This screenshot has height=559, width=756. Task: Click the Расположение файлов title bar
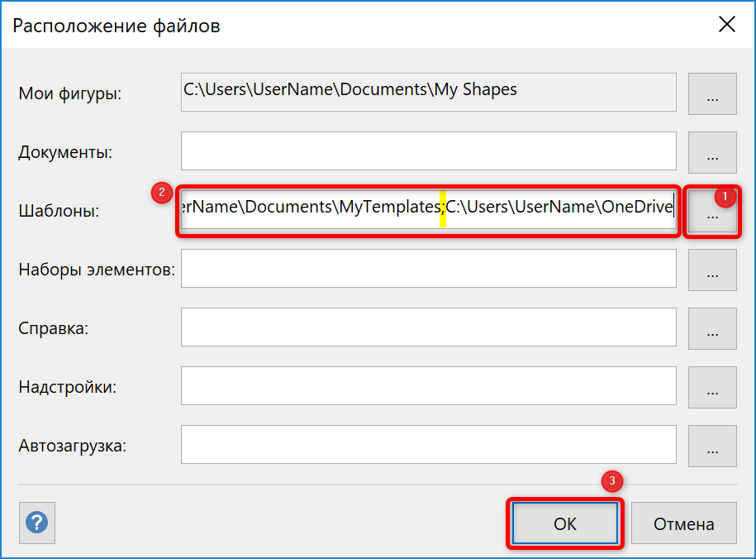[x=357, y=25]
